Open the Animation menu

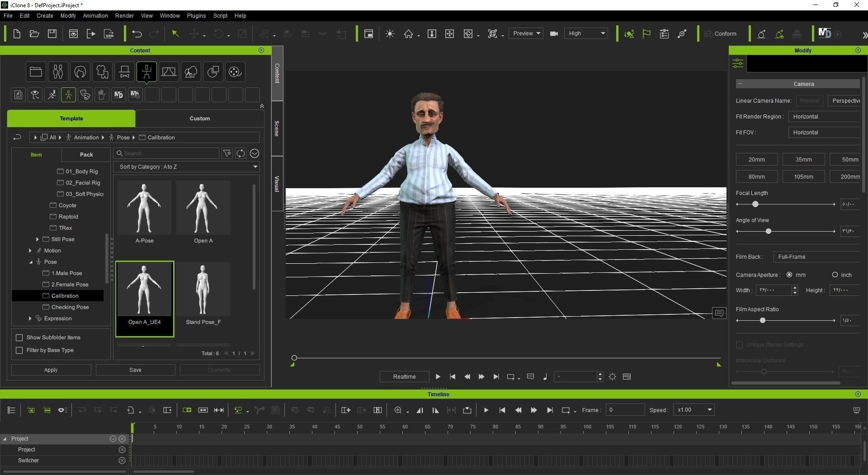pyautogui.click(x=95, y=15)
